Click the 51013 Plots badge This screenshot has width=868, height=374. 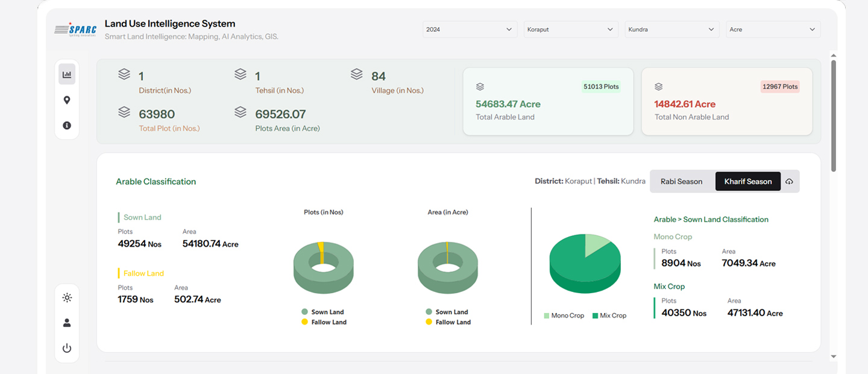tap(601, 87)
